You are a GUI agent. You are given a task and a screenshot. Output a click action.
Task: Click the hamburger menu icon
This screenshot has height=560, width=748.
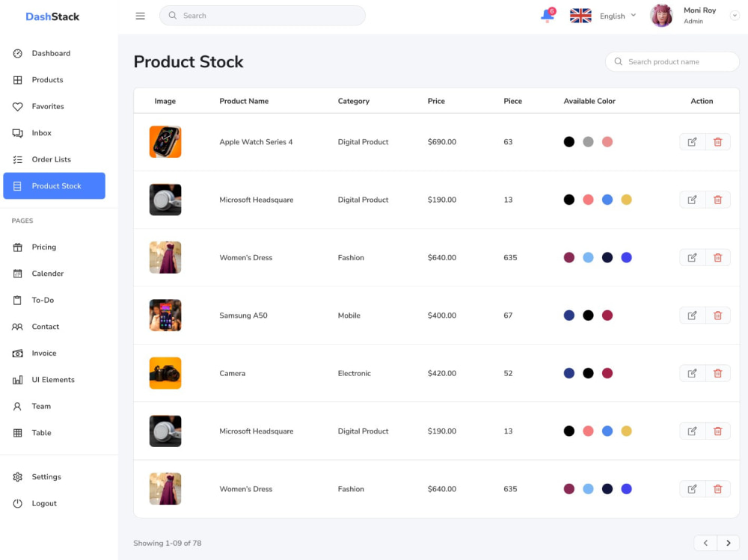(141, 16)
